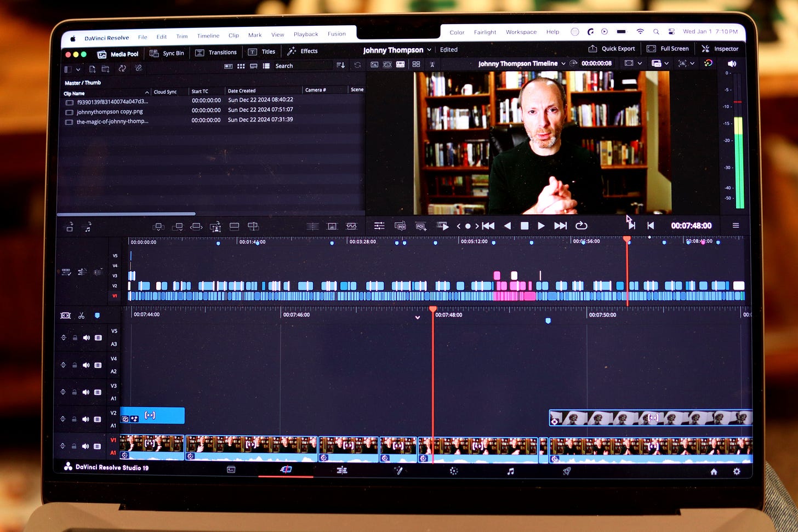Click the smart insert edit icon
The image size is (798, 532).
(158, 226)
